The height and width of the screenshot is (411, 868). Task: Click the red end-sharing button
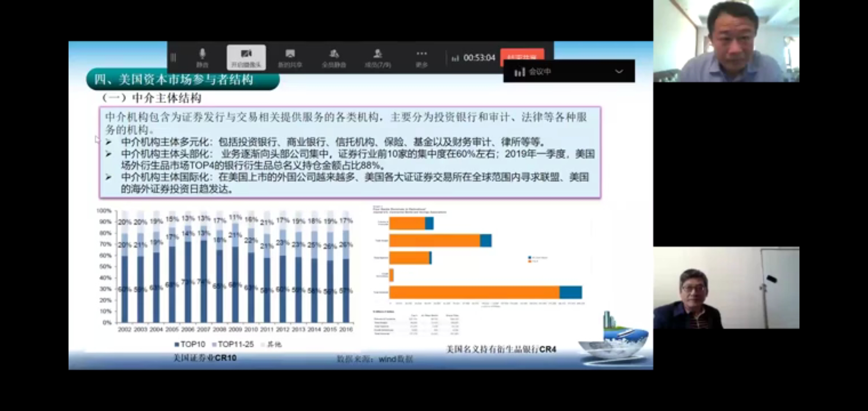point(522,56)
